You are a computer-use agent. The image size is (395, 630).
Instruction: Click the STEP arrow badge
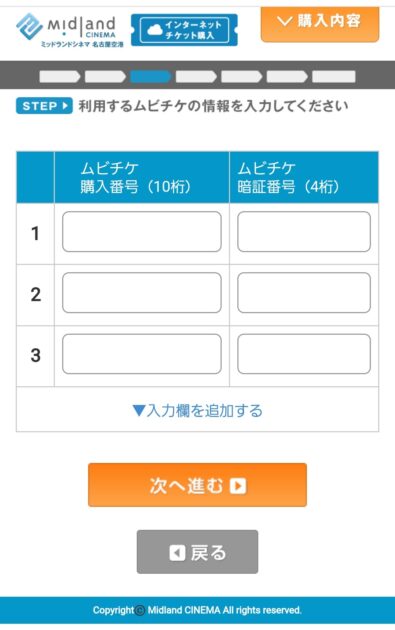click(44, 106)
